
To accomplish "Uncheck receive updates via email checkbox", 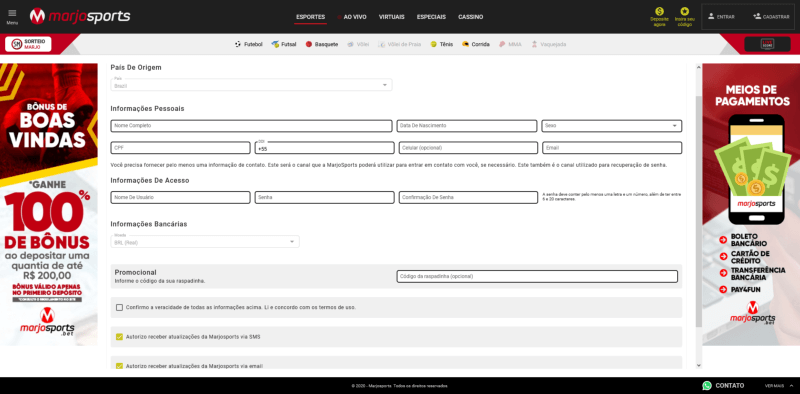I will click(119, 366).
